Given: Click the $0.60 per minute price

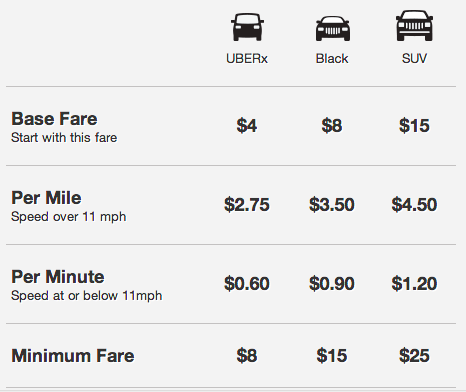Looking at the screenshot, I should [247, 283].
